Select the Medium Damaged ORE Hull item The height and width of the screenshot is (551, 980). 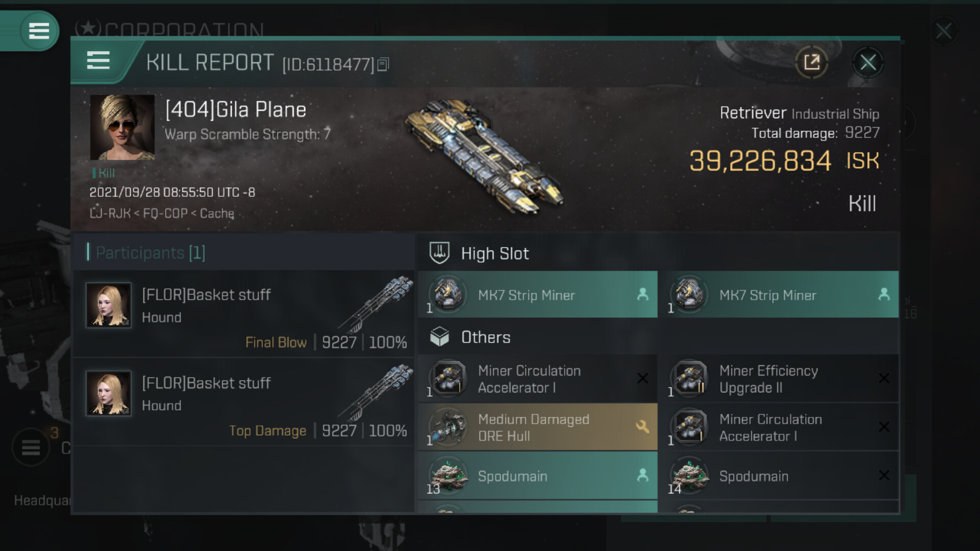pos(533,428)
